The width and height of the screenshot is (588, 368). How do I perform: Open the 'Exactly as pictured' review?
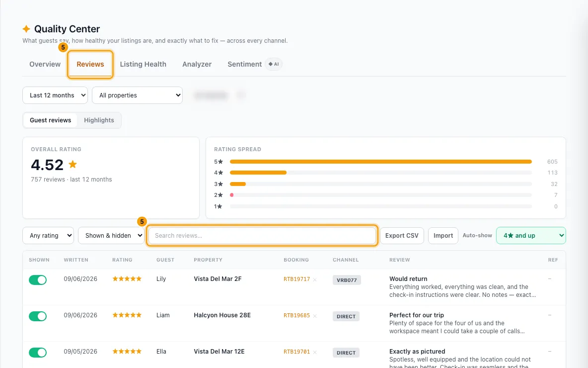(417, 352)
